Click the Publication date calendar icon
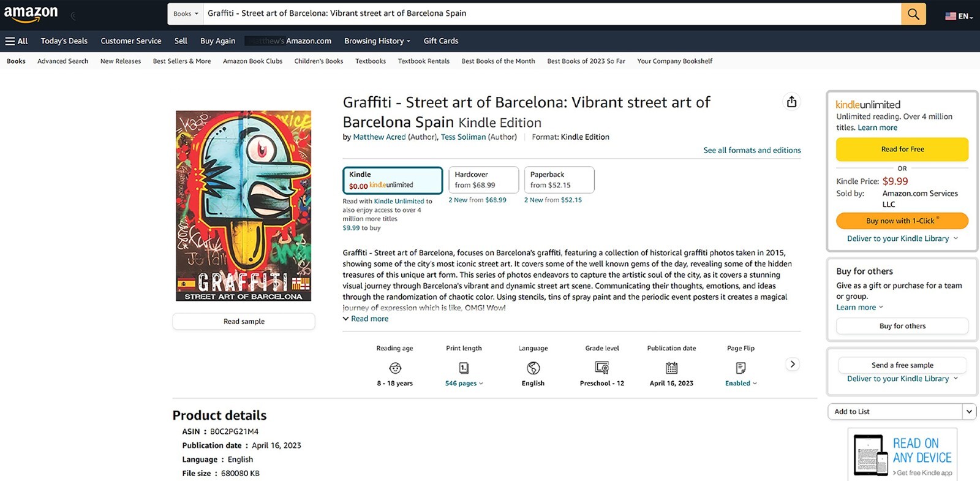 pyautogui.click(x=671, y=368)
